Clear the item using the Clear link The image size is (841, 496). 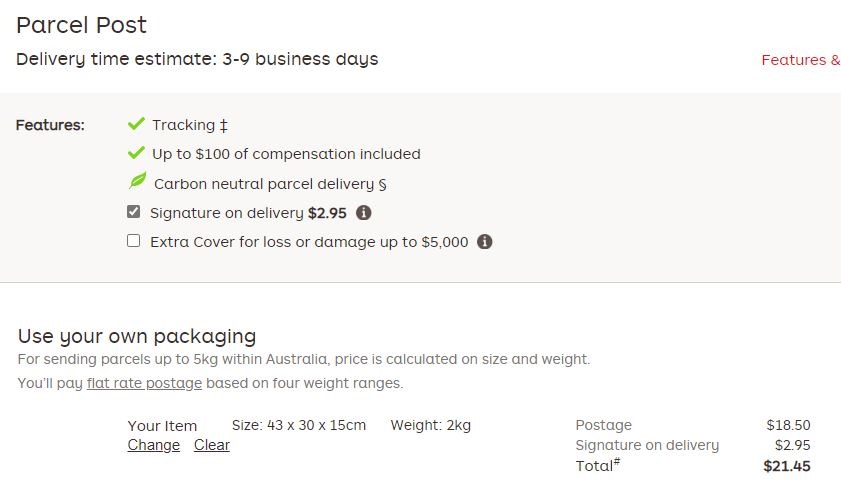pos(212,445)
